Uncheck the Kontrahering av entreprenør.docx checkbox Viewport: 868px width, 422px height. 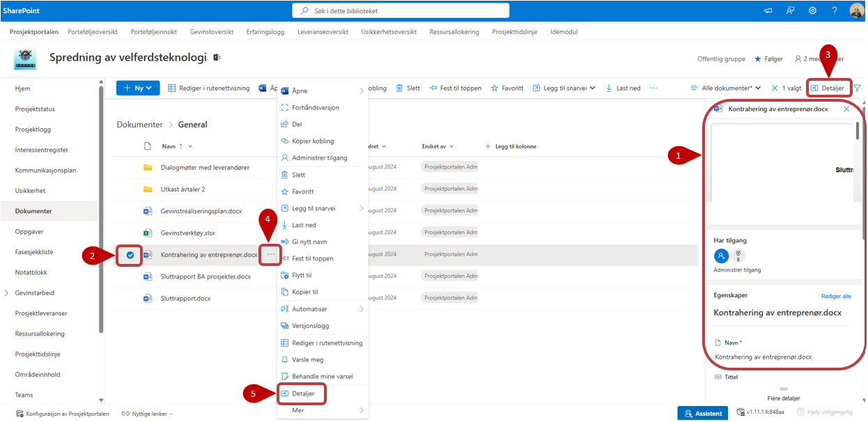point(130,255)
